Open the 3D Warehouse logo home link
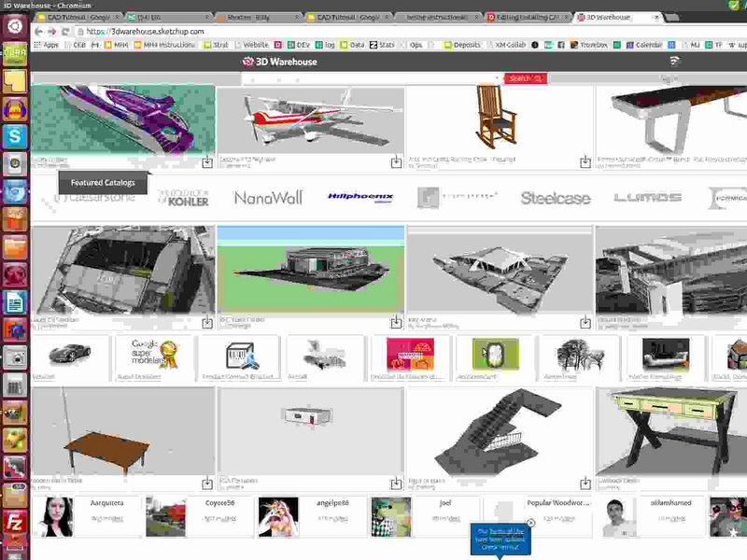Image resolution: width=747 pixels, height=560 pixels. [281, 62]
